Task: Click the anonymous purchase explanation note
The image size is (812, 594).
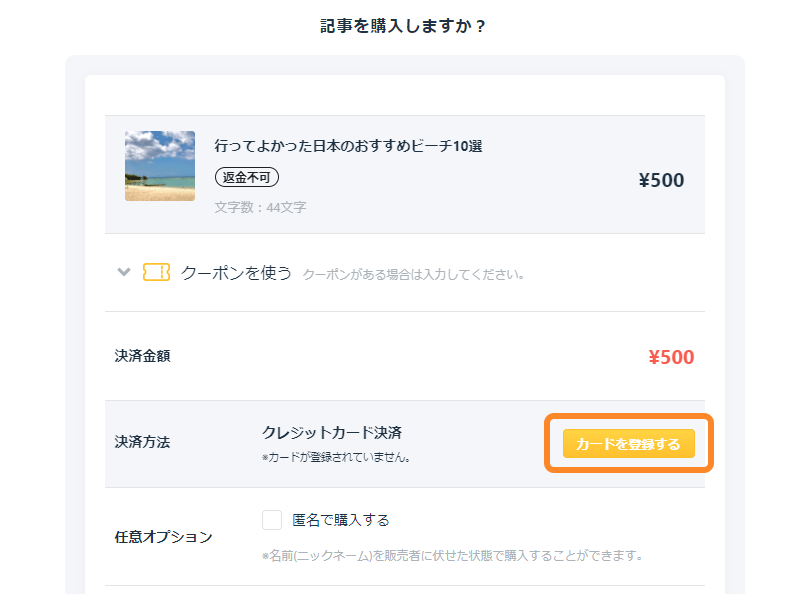Action: point(452,556)
